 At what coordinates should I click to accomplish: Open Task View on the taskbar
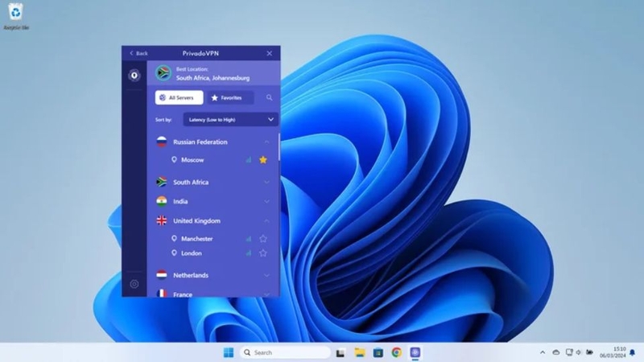341,352
